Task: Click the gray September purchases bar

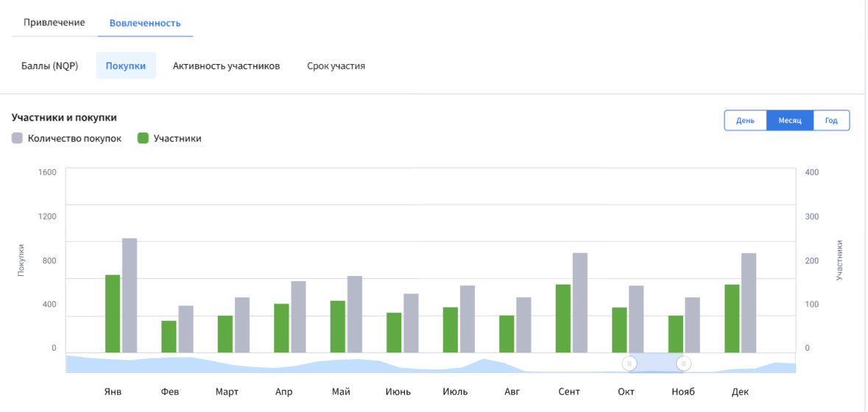Action: (580, 302)
